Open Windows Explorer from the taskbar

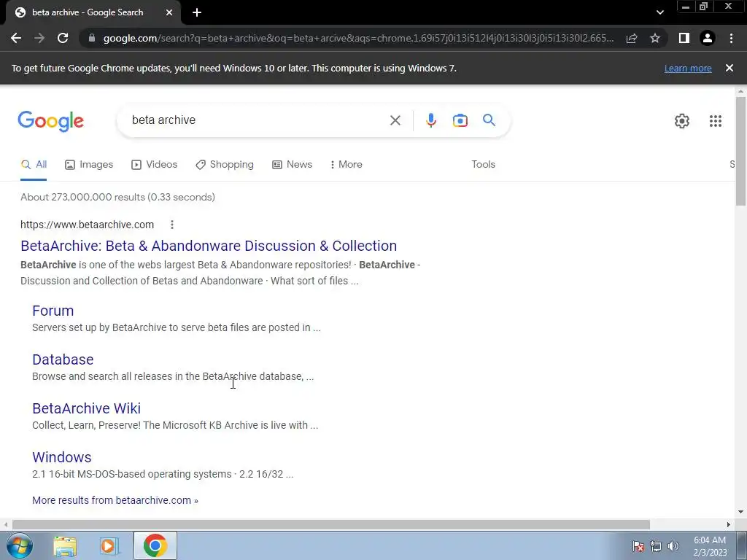(x=65, y=546)
